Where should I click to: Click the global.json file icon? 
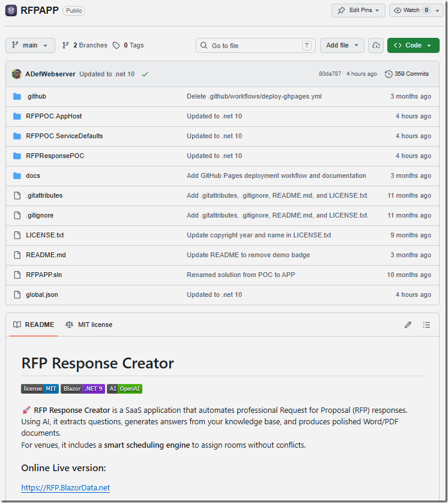[17, 295]
